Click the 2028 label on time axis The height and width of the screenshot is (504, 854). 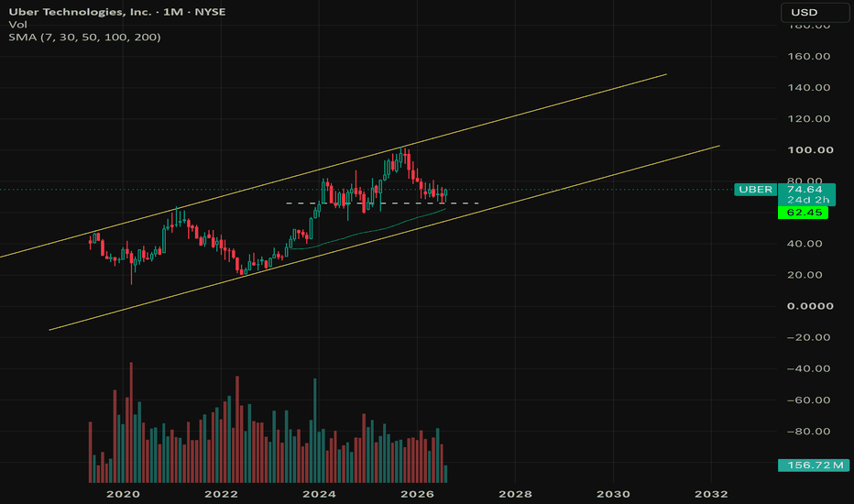(x=515, y=494)
